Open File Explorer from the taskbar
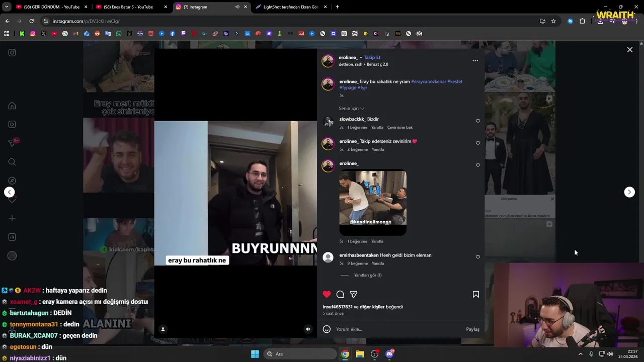This screenshot has width=644, height=362. pos(360,354)
